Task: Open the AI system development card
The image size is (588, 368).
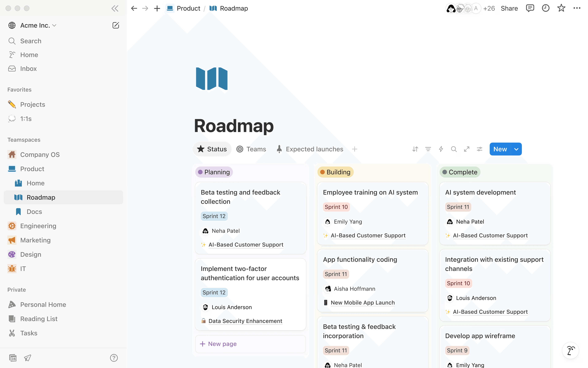Action: click(x=495, y=213)
